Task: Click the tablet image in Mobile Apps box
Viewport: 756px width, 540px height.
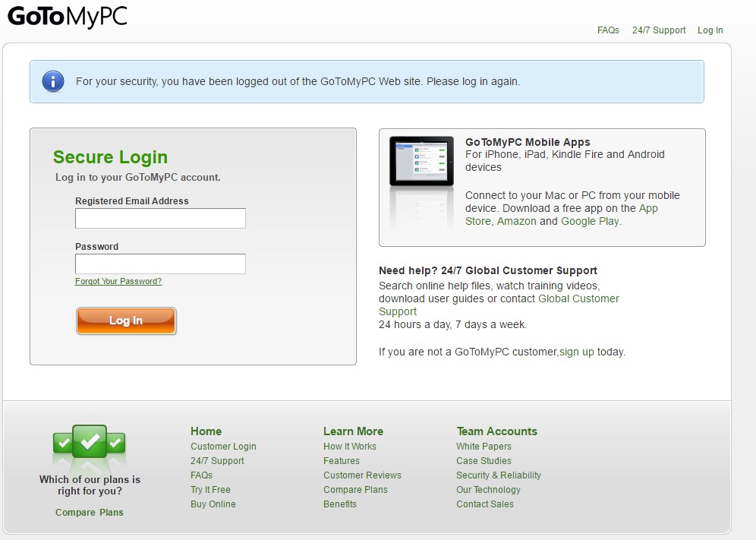Action: click(421, 161)
